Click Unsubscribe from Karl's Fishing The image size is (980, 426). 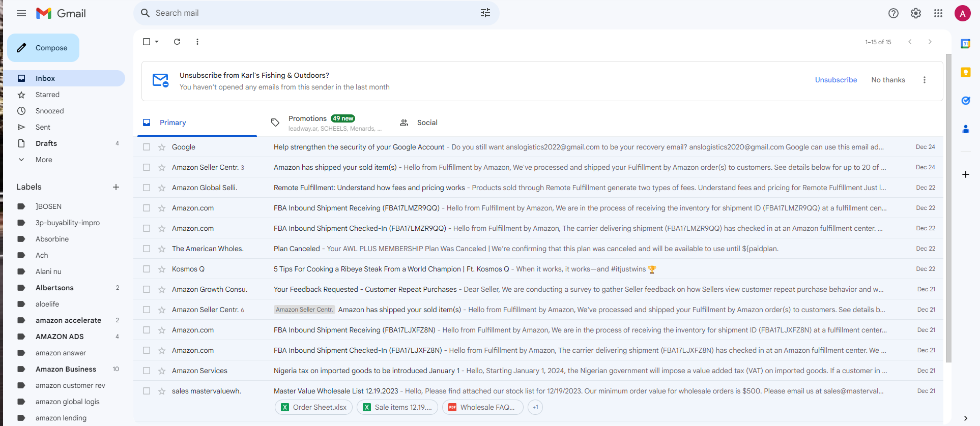[836, 80]
